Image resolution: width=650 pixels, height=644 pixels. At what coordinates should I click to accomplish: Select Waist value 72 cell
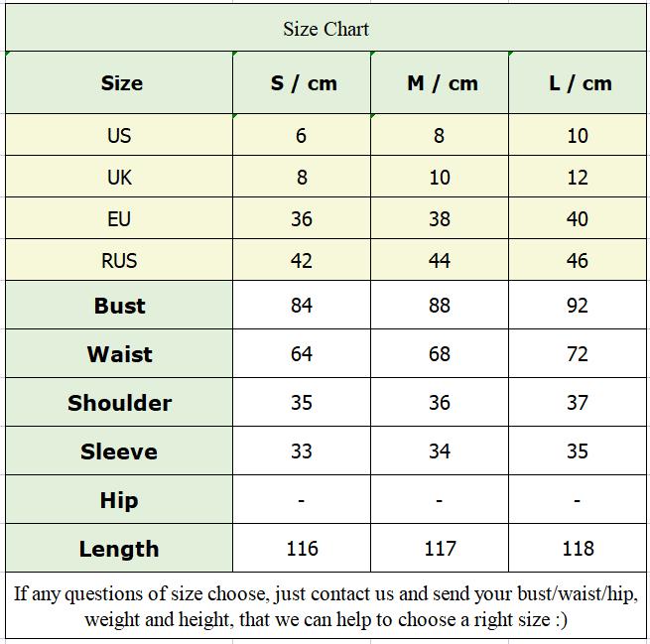click(578, 354)
